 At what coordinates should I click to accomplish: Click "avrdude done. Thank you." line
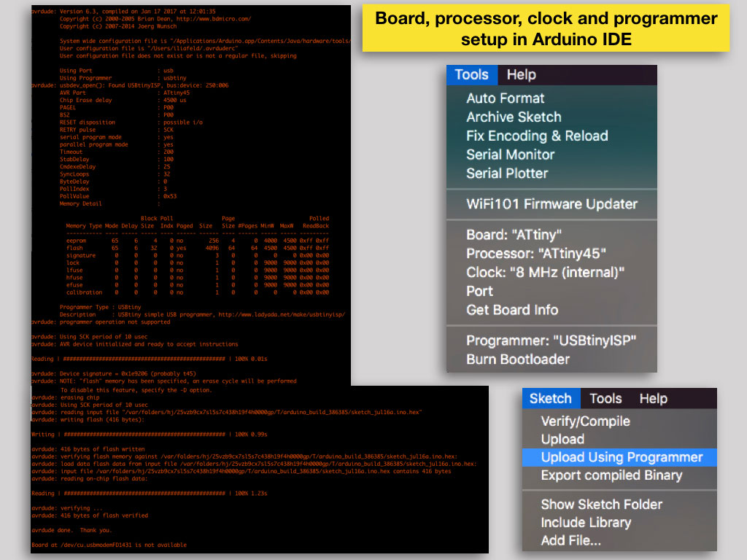pos(71,531)
